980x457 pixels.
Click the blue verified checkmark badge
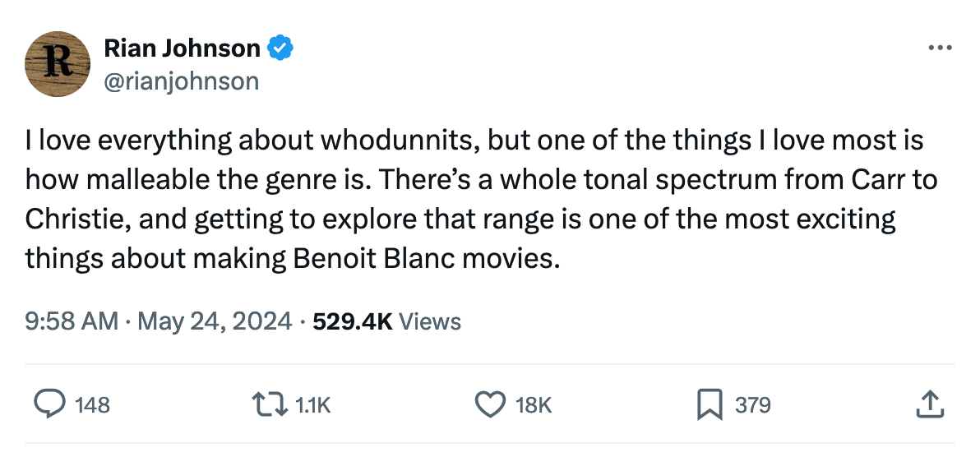282,49
